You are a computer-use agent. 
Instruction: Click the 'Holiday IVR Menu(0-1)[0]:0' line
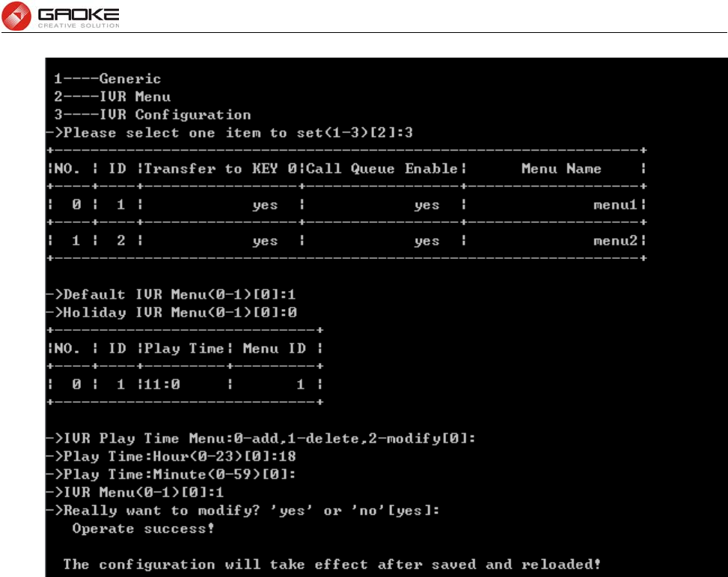(x=171, y=313)
